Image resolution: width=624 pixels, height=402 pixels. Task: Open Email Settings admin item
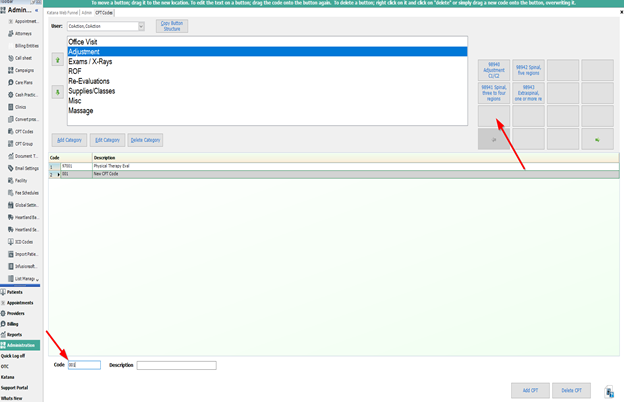23,168
